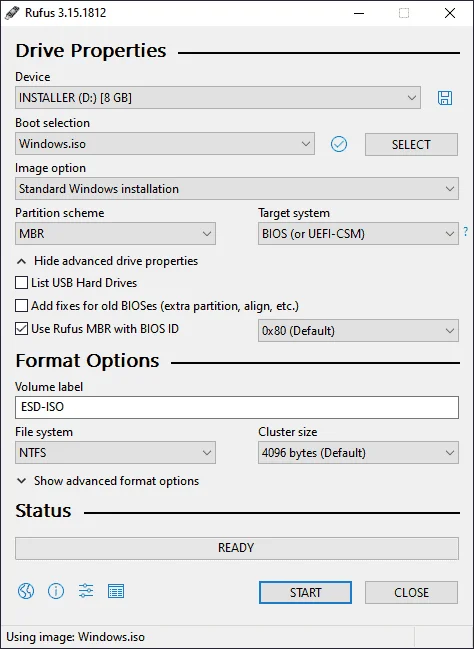Click the SELECT button
The width and height of the screenshot is (474, 649).
[x=411, y=144]
